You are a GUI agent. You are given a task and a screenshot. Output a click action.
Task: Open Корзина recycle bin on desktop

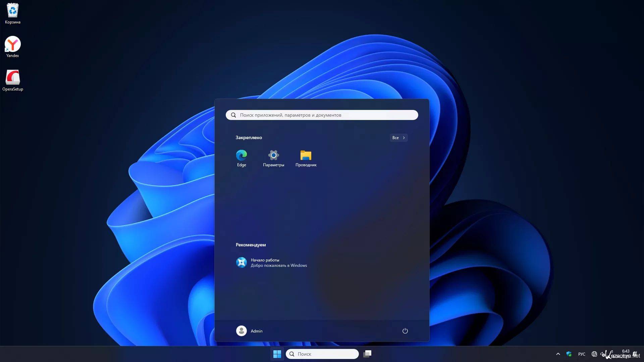coord(13,13)
